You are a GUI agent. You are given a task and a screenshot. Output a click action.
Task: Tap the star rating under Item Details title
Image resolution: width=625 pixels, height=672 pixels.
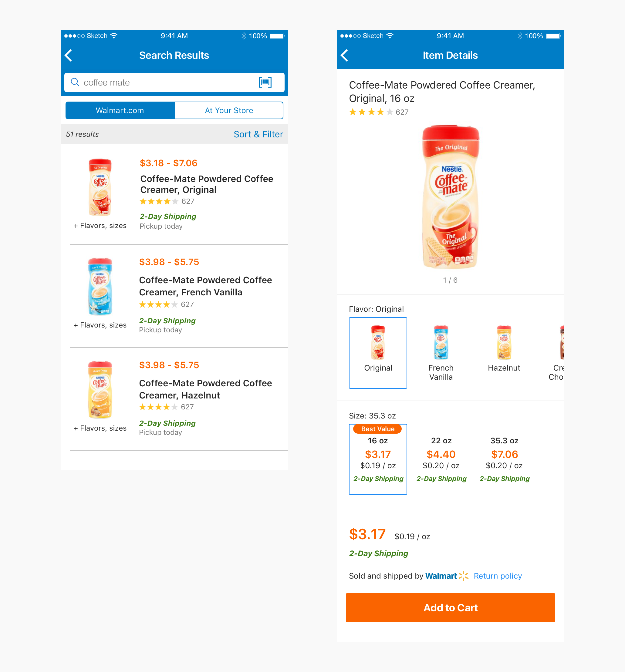coord(371,112)
